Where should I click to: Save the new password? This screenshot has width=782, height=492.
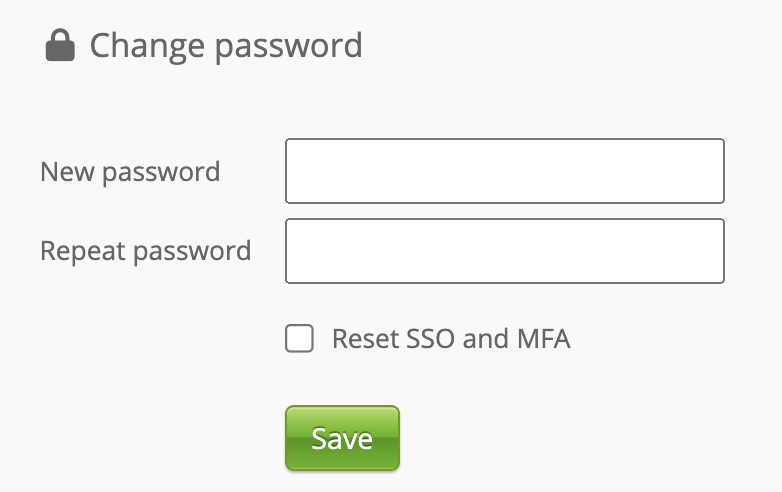(342, 438)
